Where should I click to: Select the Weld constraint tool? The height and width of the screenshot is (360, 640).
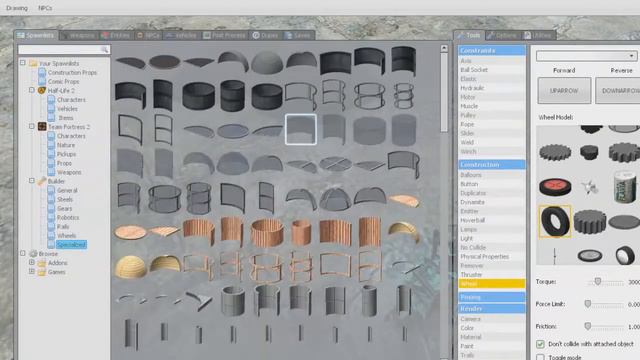pos(492,142)
